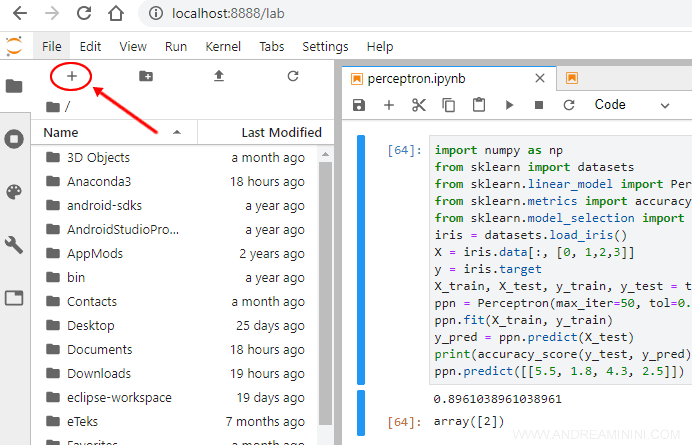Click the browser home button

tap(117, 15)
